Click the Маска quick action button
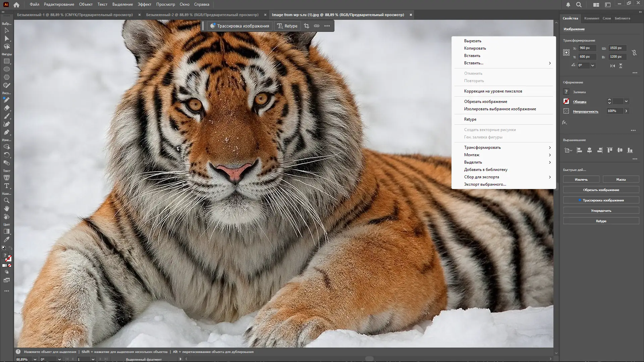The height and width of the screenshot is (362, 644). [621, 179]
